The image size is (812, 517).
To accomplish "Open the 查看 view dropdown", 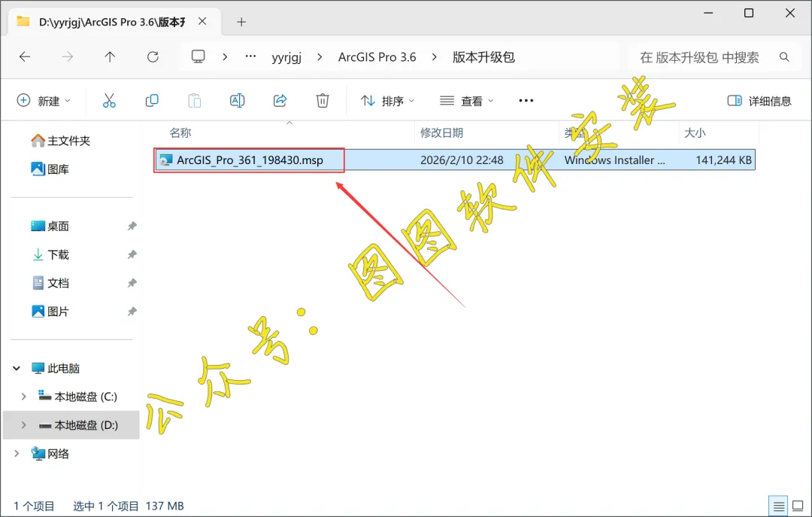I will 466,101.
